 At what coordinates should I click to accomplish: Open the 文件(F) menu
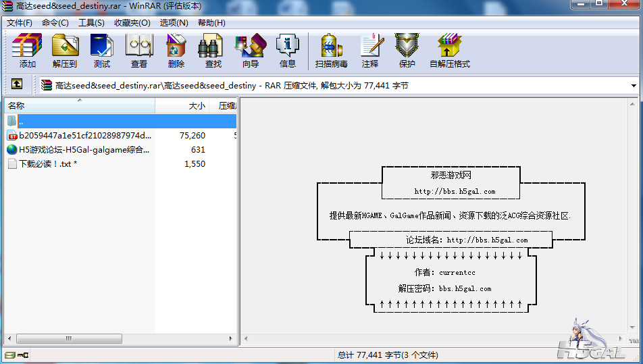(x=20, y=22)
